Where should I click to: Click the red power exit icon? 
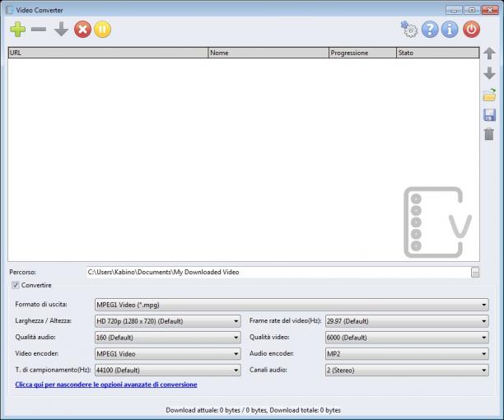click(x=472, y=30)
